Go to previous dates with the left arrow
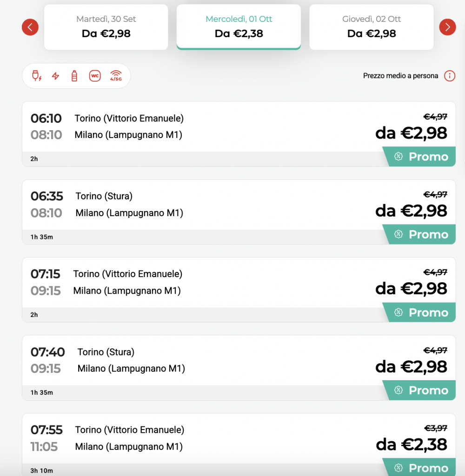This screenshot has width=465, height=476. pos(30,27)
